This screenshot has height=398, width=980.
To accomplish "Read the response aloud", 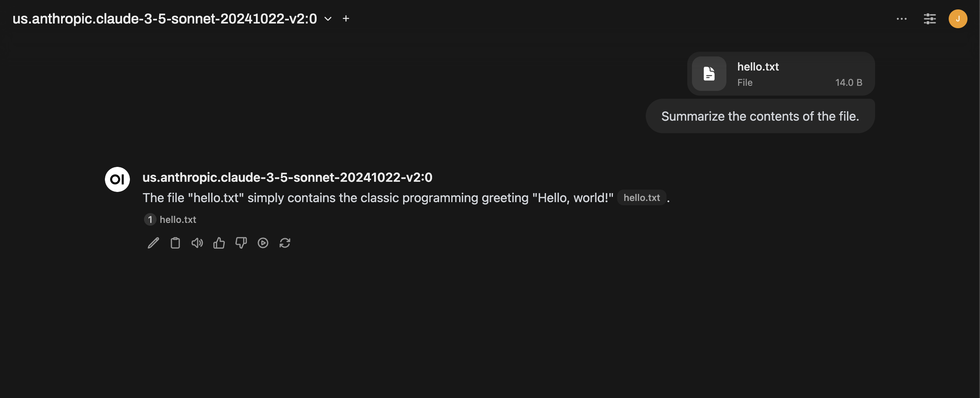I will tap(197, 243).
